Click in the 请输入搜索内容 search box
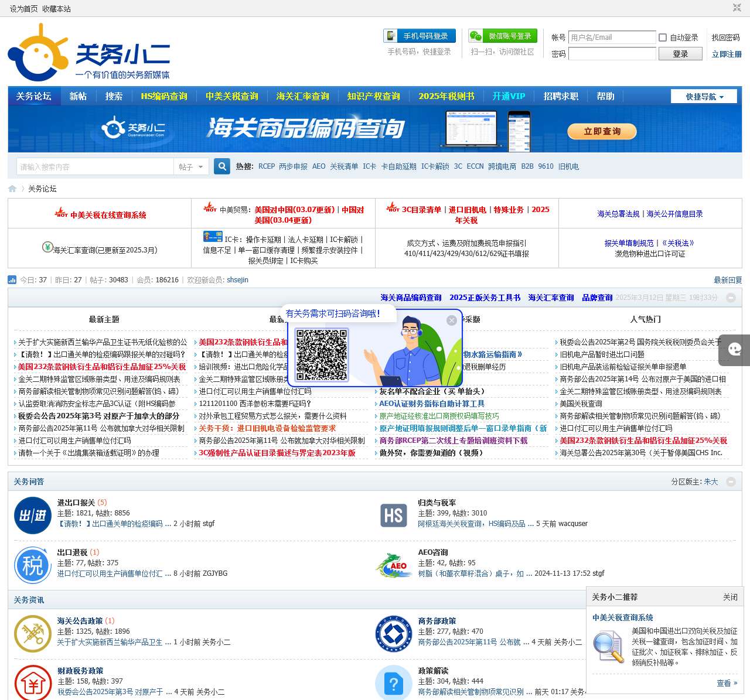The image size is (750, 700). coord(95,167)
